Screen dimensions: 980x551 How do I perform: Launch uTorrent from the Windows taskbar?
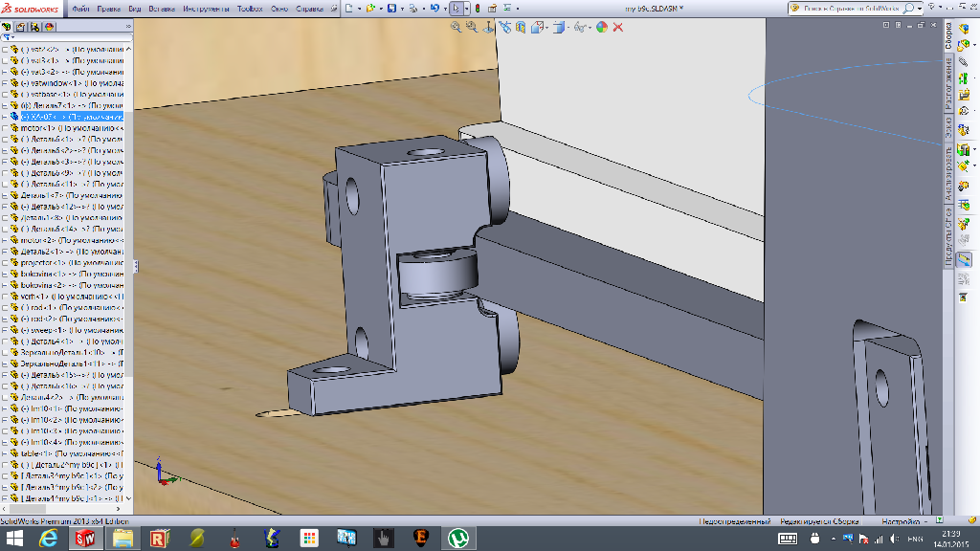point(458,539)
